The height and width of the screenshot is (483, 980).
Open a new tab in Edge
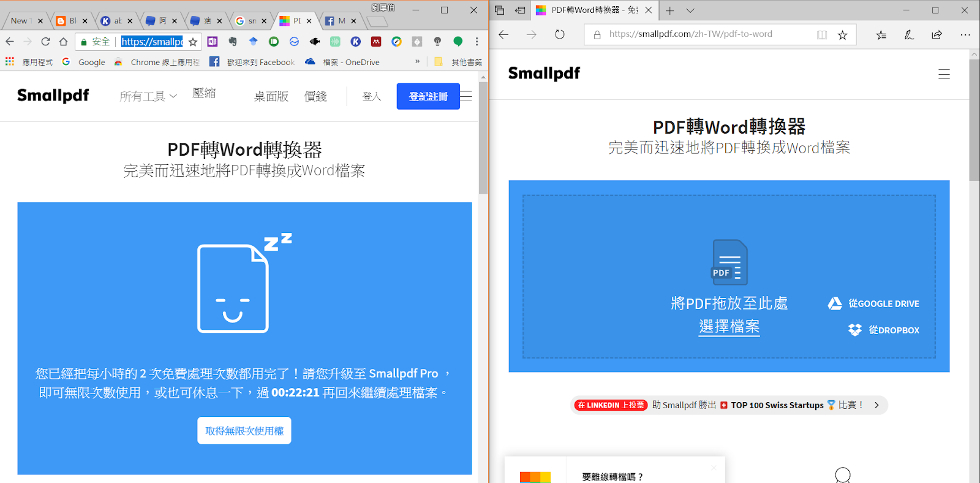(x=669, y=10)
